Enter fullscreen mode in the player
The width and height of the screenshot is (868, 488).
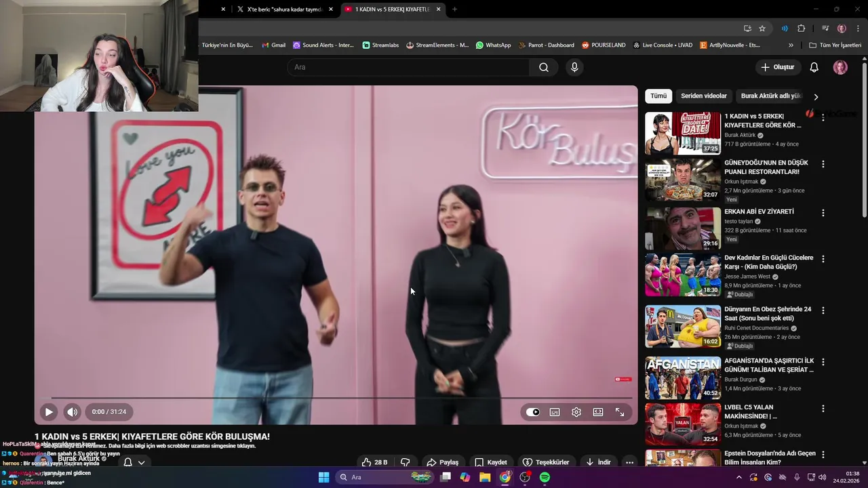coord(620,412)
